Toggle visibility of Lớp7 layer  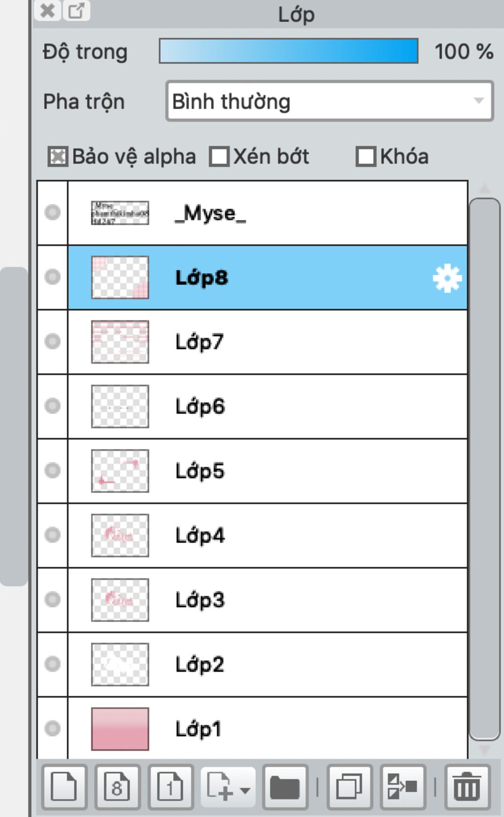click(52, 341)
